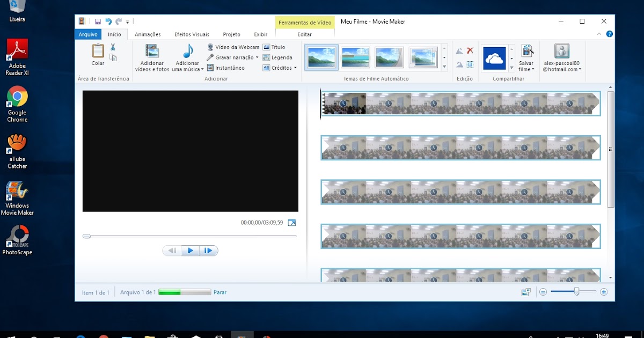Click the Colar paste icon

coord(98,51)
